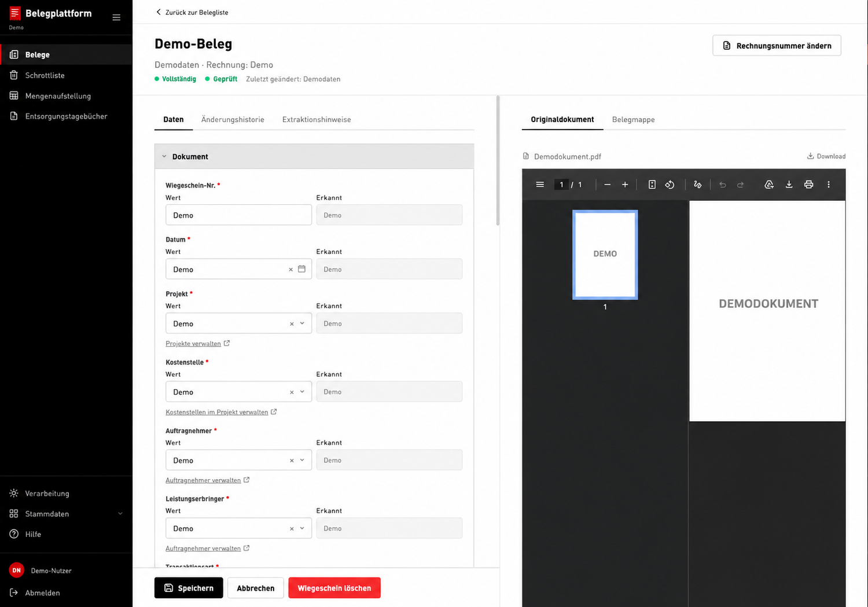This screenshot has height=607, width=868.
Task: Open PDF viewer more options menu
Action: pyautogui.click(x=829, y=185)
